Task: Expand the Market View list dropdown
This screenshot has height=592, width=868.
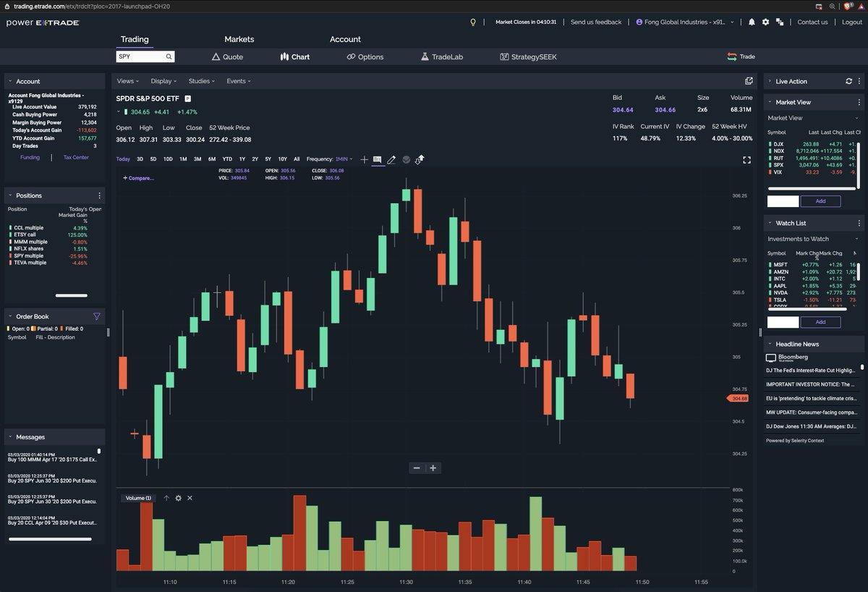Action: 857,118
